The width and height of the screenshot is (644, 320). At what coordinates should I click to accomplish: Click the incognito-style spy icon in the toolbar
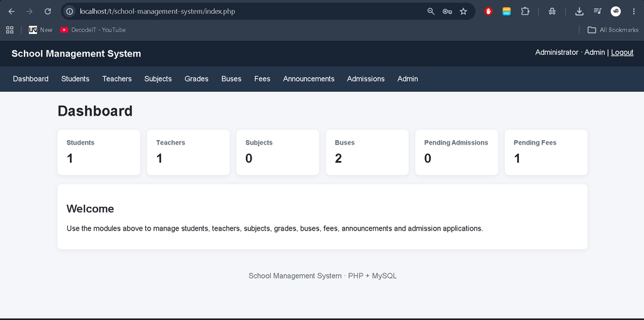(552, 11)
